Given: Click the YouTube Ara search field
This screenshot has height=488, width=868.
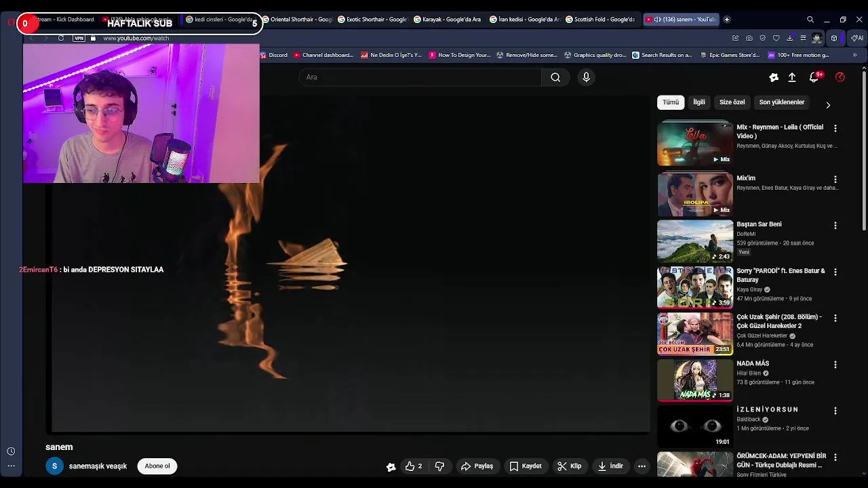Looking at the screenshot, I should tap(420, 77).
